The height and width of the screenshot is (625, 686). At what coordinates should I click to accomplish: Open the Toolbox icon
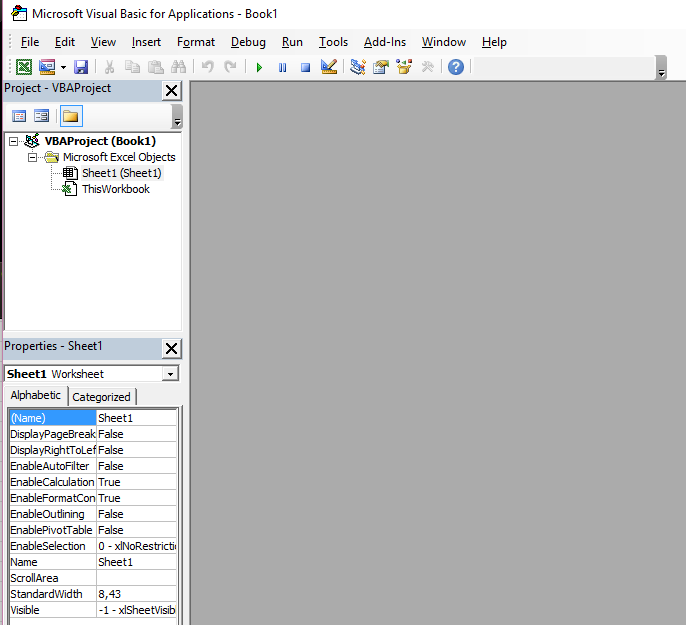click(427, 67)
